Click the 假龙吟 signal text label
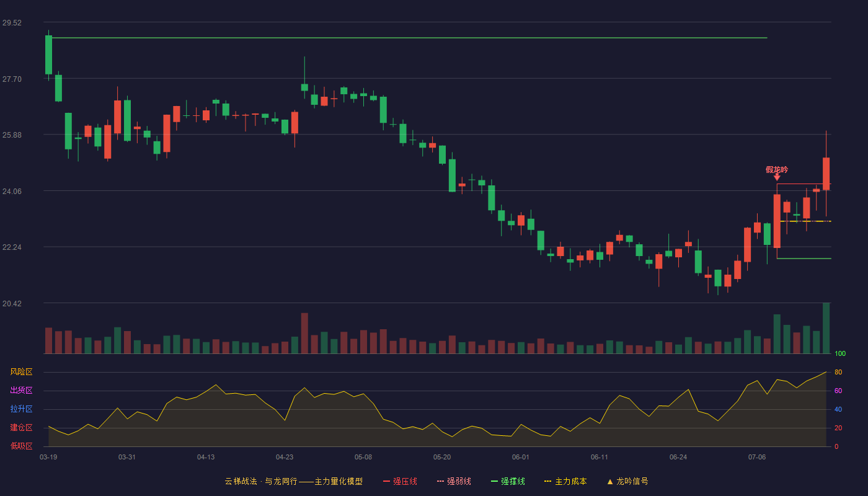 pos(777,169)
